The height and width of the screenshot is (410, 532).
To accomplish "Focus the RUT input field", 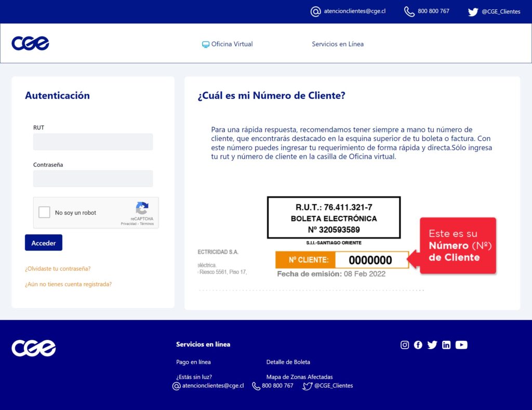I will click(93, 142).
